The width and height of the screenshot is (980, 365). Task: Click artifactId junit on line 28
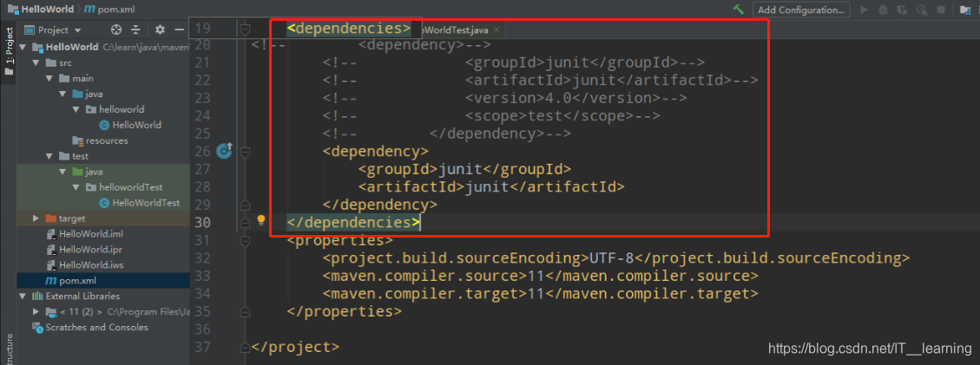491,186
